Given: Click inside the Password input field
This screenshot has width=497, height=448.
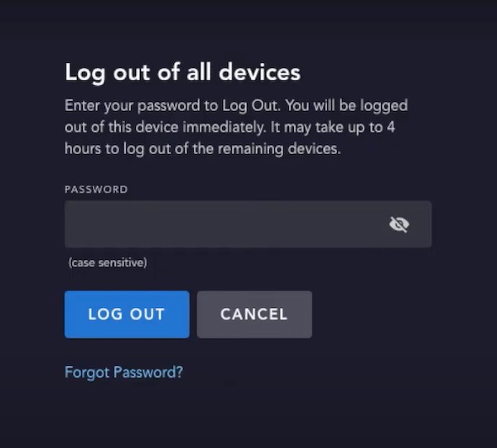Looking at the screenshot, I should [248, 224].
